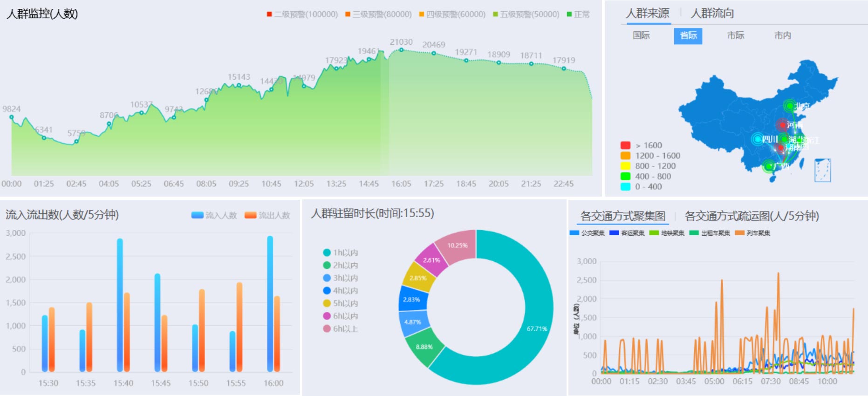868x396 pixels.
Task: Click the 北京 marker on the map
Action: point(789,106)
